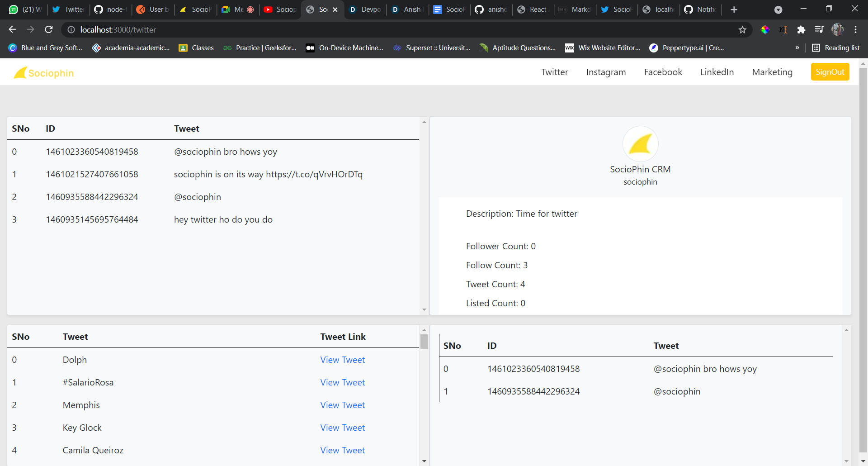Open View Tweet link for Memphis

pyautogui.click(x=342, y=405)
